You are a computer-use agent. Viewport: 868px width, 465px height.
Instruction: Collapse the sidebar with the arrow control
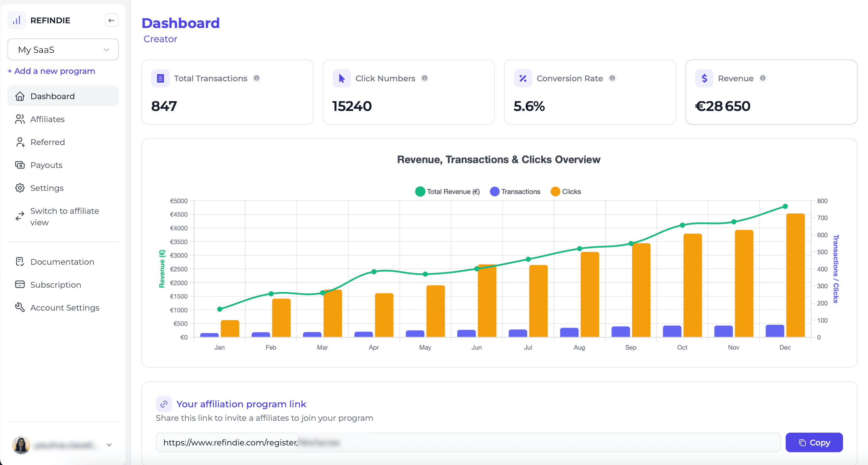click(x=111, y=20)
